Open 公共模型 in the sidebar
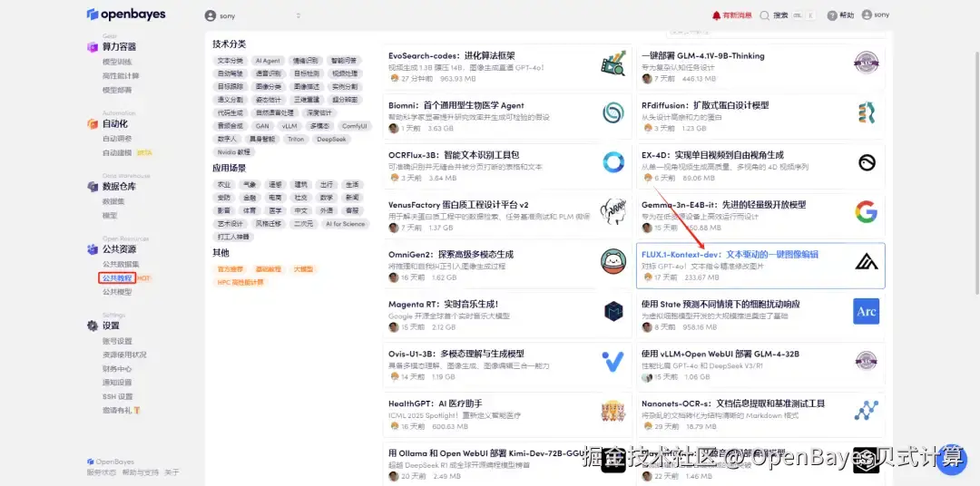980x486 pixels. coord(117,292)
